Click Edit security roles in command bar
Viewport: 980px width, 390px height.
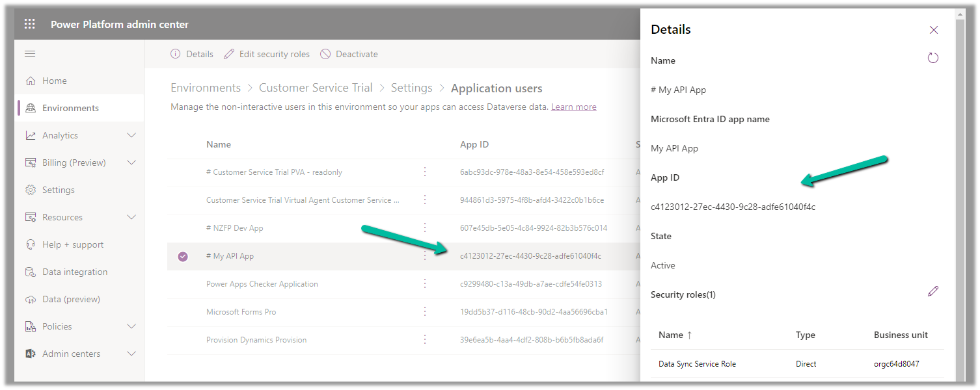[267, 55]
